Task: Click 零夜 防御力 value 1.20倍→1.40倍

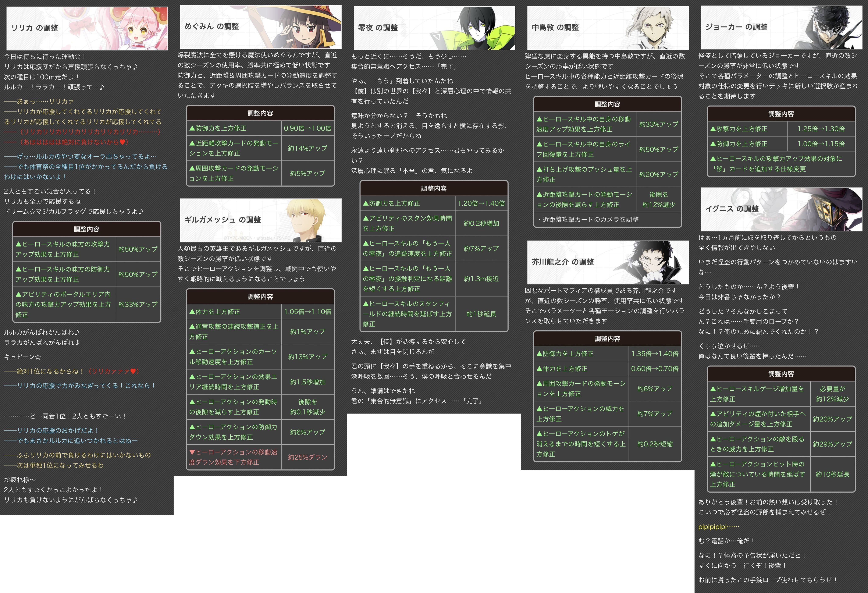Action: click(x=481, y=203)
